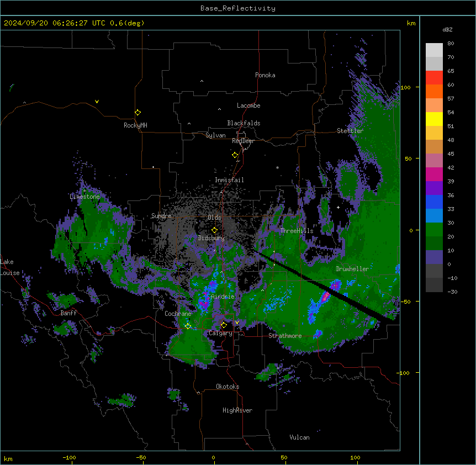476x465 pixels.
Task: Select the Drumheller city label
Action: (352, 269)
